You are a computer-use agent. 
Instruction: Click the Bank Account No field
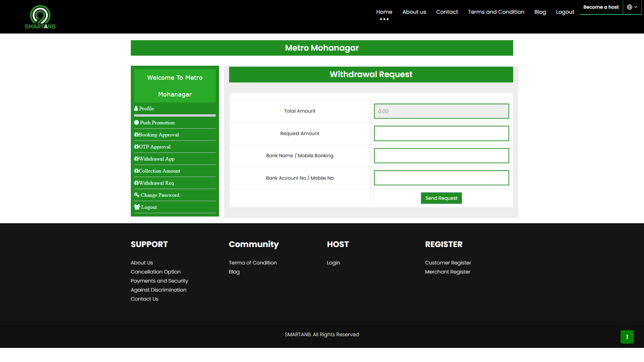(441, 178)
